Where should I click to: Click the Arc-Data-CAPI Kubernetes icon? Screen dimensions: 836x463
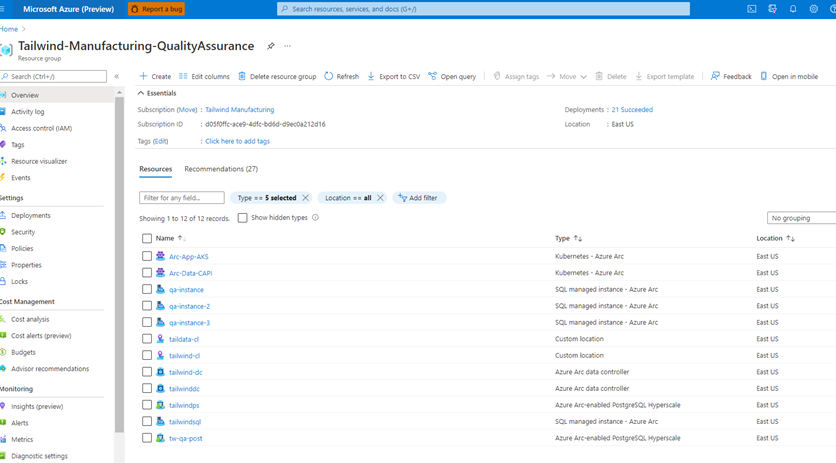160,273
